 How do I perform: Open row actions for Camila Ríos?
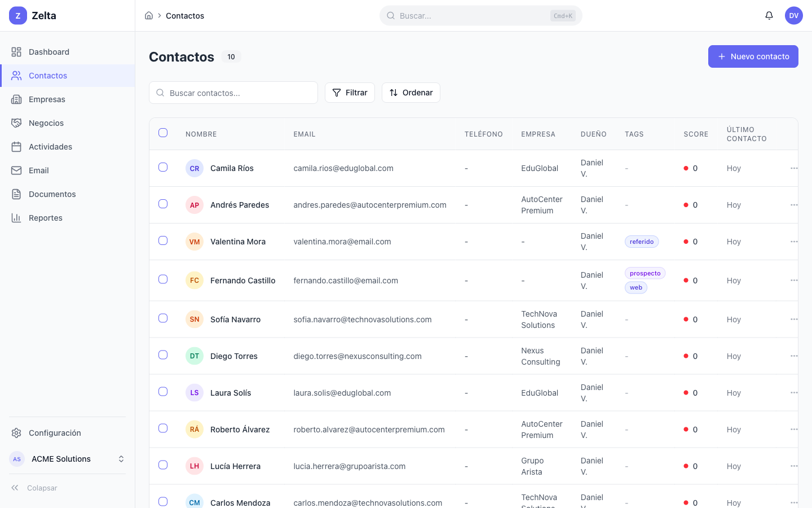(793, 168)
